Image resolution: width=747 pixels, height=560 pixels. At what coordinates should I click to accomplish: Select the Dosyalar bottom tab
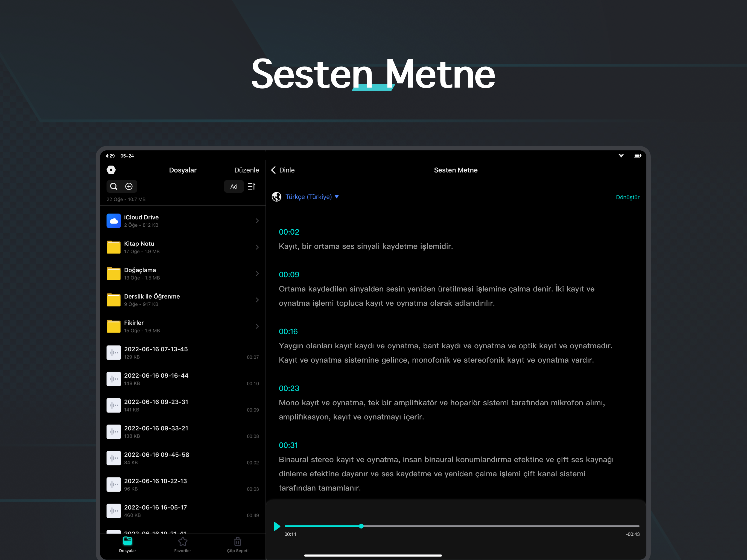128,544
